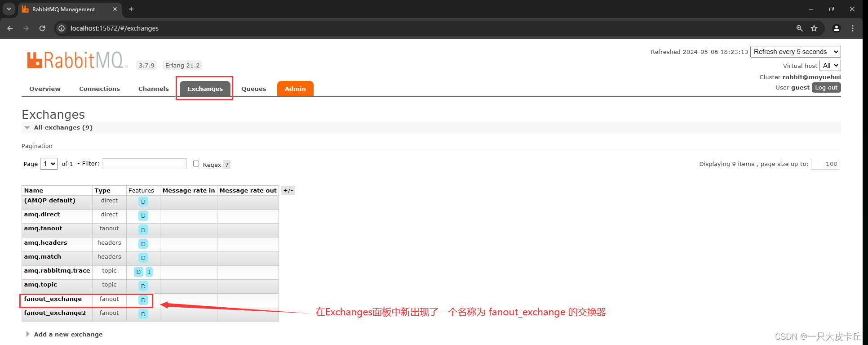
Task: Click the page size field showing 100
Action: point(825,164)
